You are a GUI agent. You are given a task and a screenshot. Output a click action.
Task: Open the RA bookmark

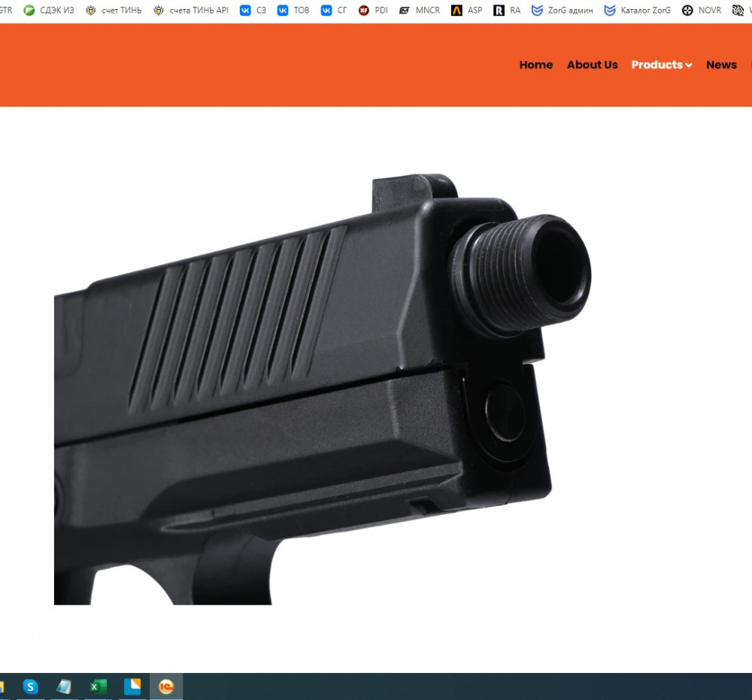(x=508, y=11)
